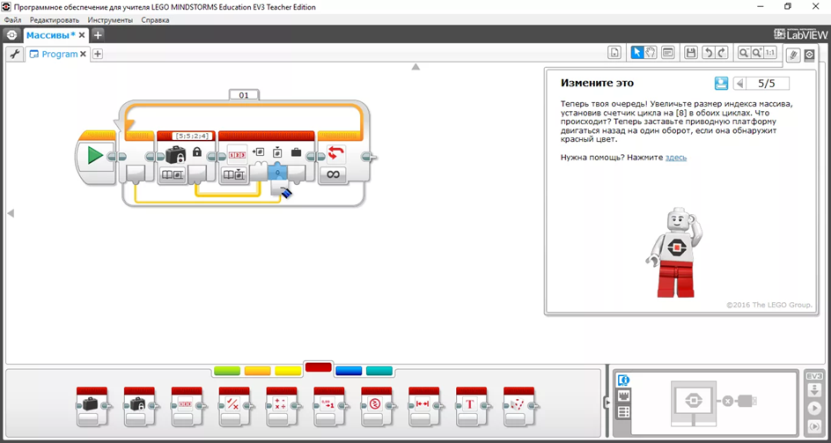Click the loop name label 01
The width and height of the screenshot is (831, 443).
(x=244, y=95)
